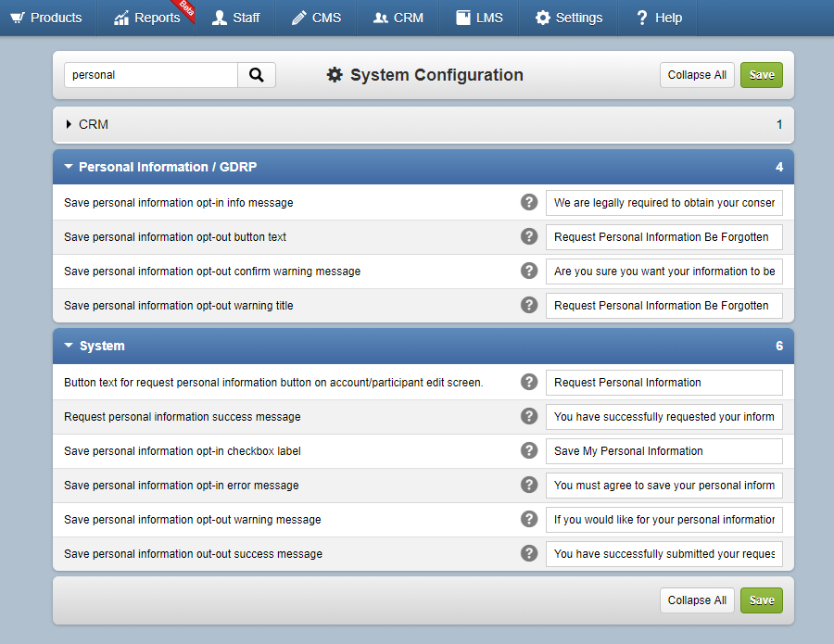The image size is (834, 644).
Task: Click the gear beside System Configuration heading
Action: (335, 75)
